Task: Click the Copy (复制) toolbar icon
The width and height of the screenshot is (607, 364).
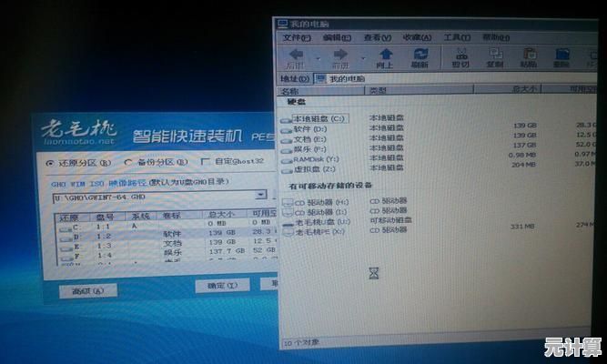Action: coord(495,54)
